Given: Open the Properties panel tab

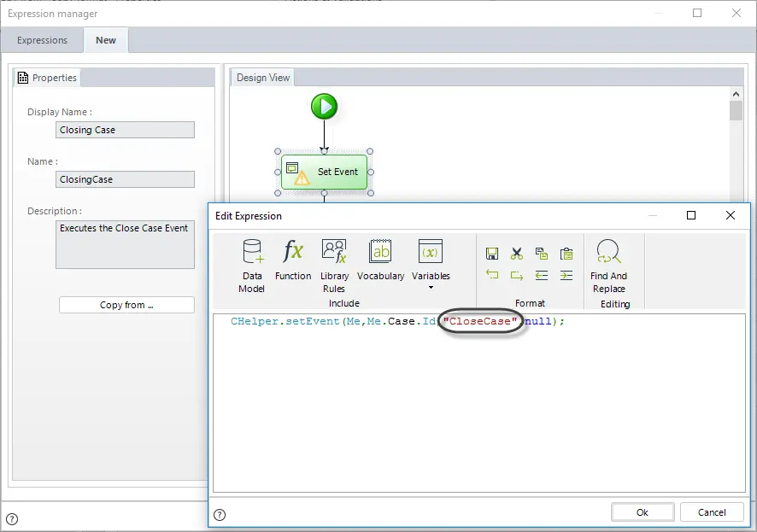Looking at the screenshot, I should click(47, 78).
